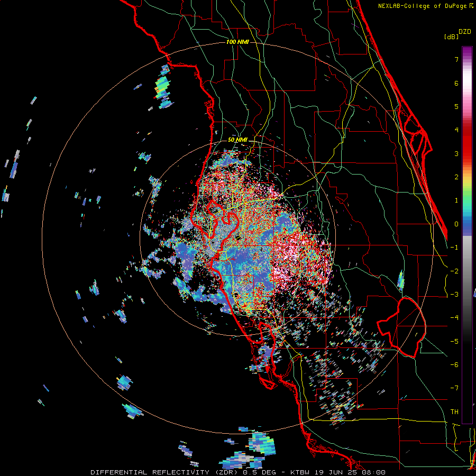Click the 4 value on color scale
Viewport: 476px width, 476px height.
pos(456,130)
